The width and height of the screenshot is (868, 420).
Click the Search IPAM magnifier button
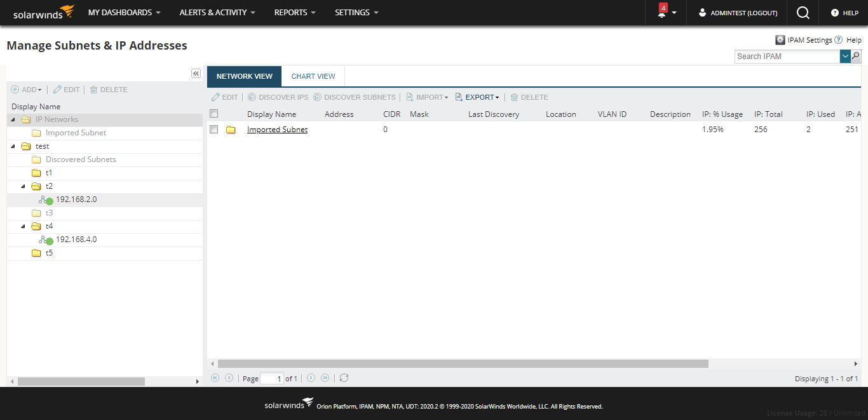tap(856, 57)
